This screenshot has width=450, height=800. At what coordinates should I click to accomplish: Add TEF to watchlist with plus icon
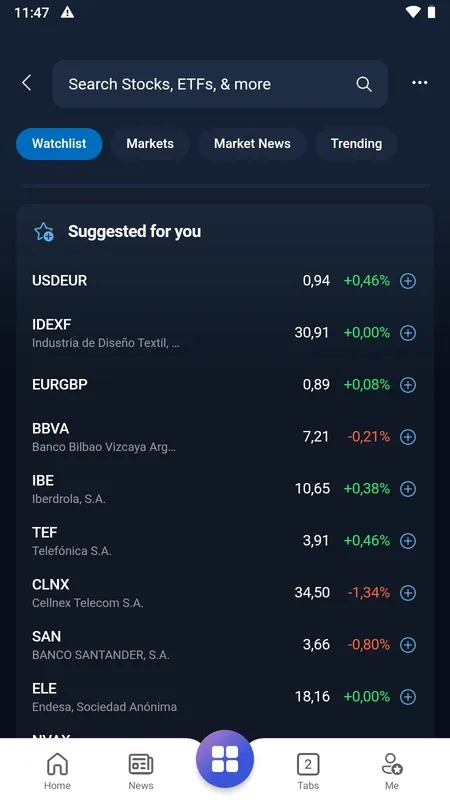408,541
